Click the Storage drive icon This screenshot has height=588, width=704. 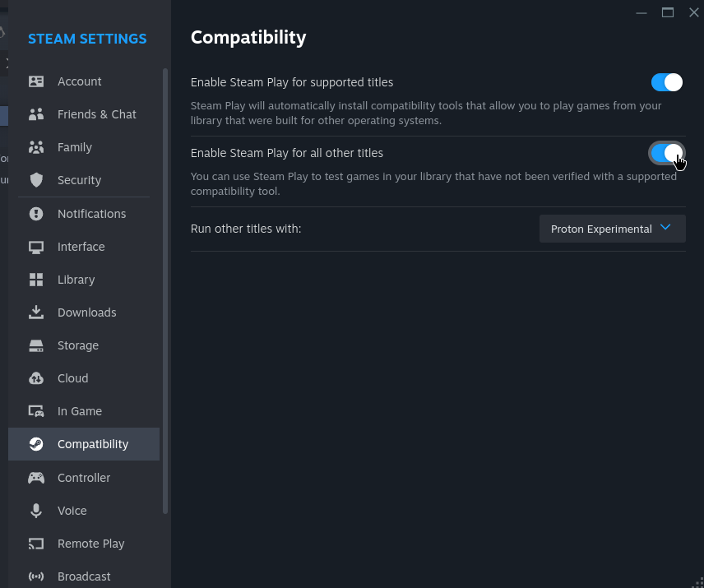(x=36, y=345)
